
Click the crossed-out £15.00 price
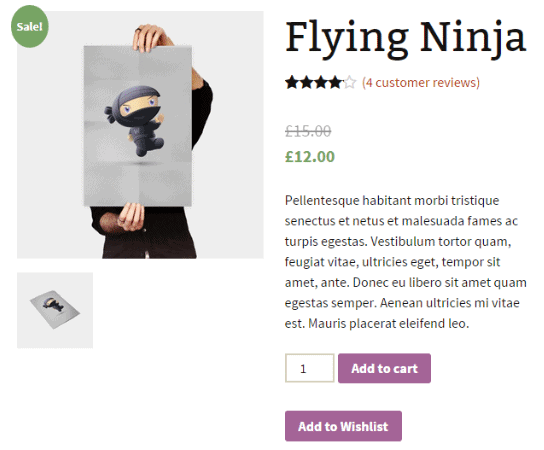tap(308, 131)
